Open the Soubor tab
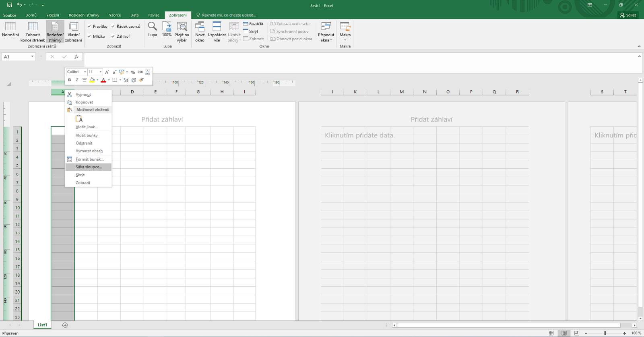This screenshot has width=644, height=337. 10,15
